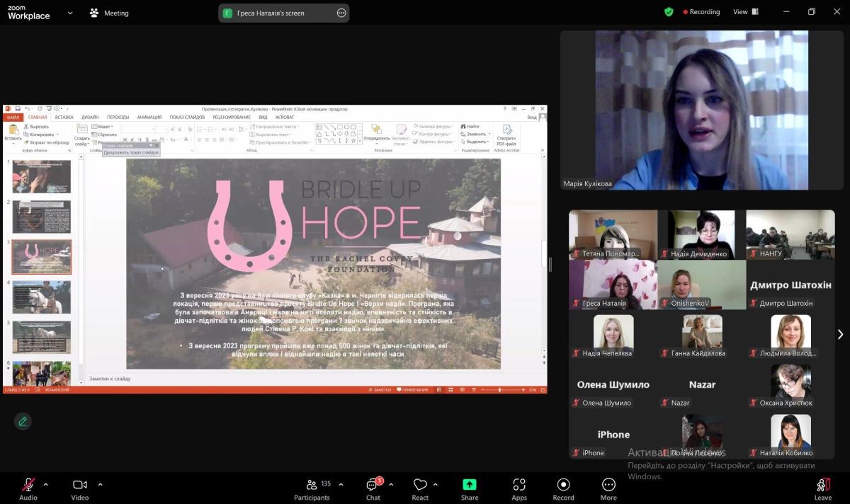Open screen share options ellipsis button

coord(341,13)
